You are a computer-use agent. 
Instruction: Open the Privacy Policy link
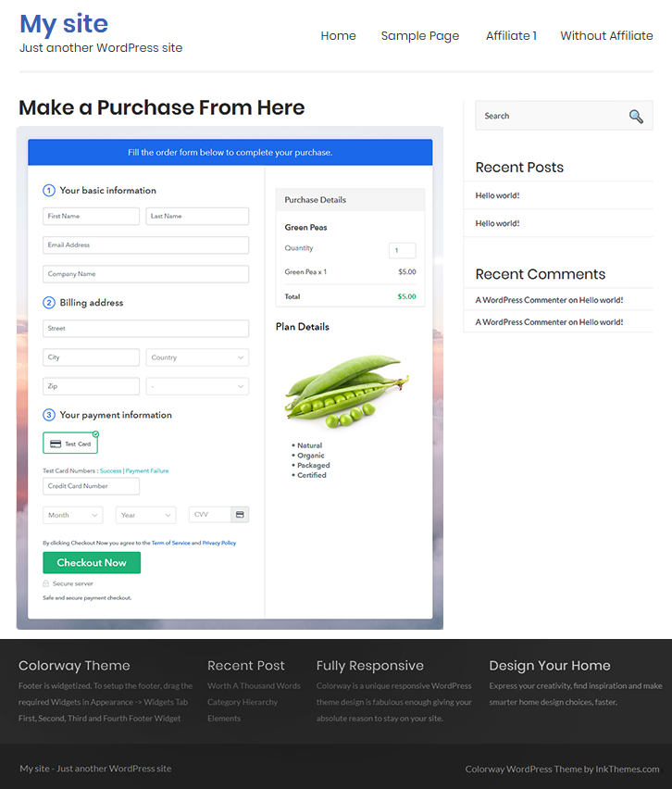point(219,543)
